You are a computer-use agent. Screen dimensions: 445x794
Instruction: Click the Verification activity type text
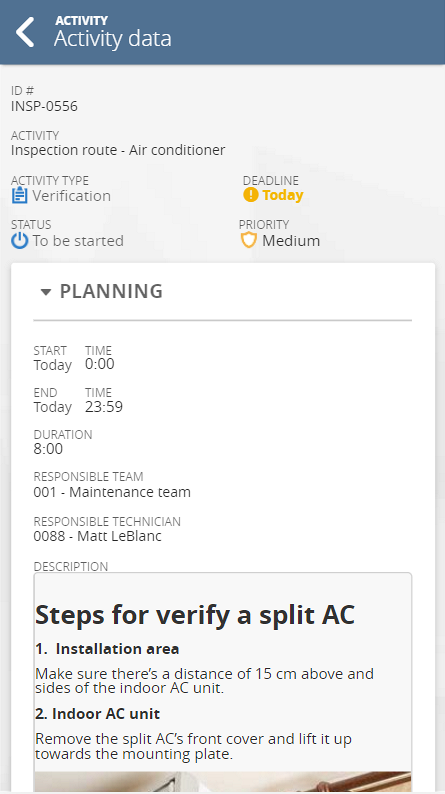coord(71,196)
